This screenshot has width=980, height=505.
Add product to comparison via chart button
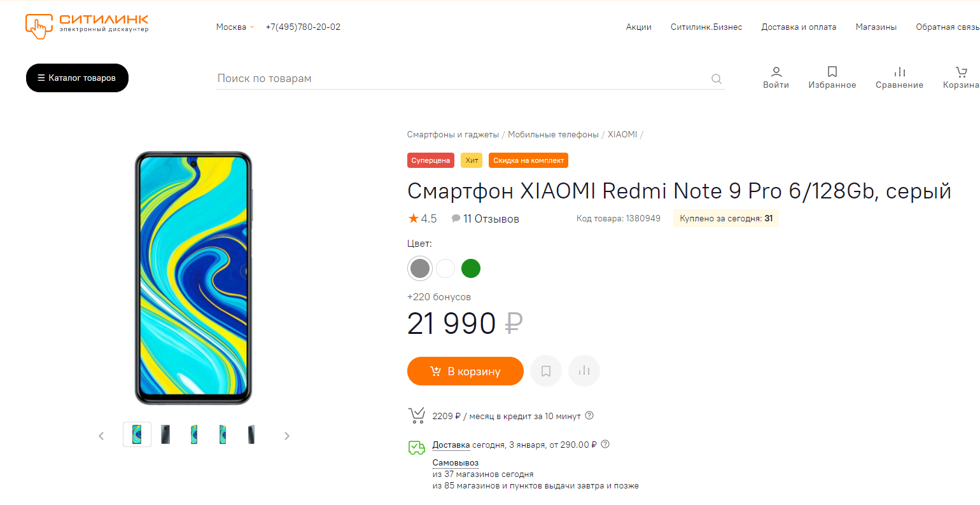(x=584, y=371)
